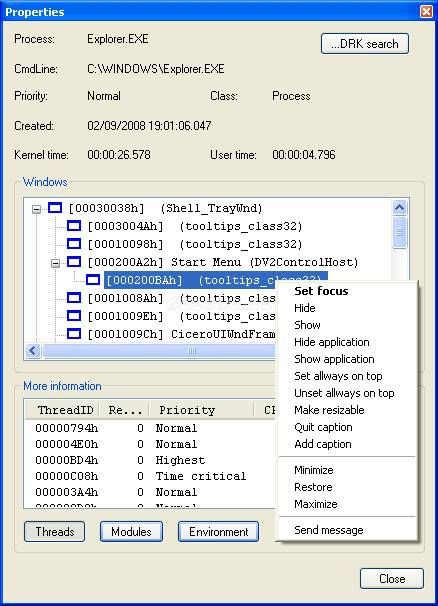Collapse the Shell_TrayWnd tree node
The width and height of the screenshot is (438, 606).
(36, 209)
